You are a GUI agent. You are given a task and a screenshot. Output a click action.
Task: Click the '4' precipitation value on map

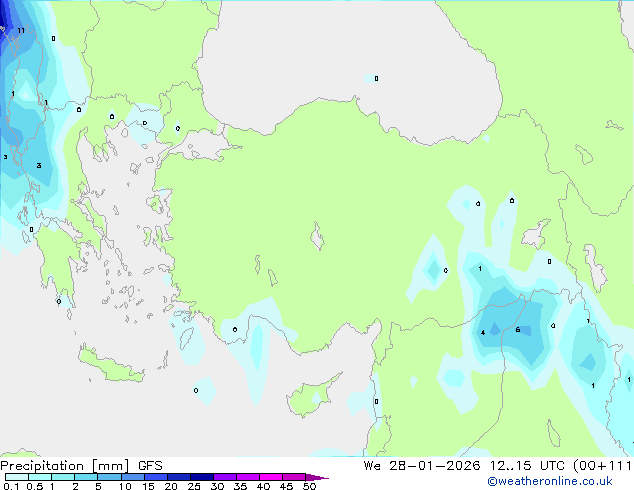(483, 333)
